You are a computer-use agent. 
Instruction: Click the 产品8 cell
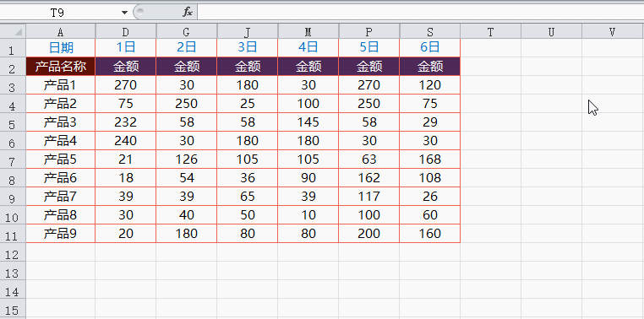[61, 215]
